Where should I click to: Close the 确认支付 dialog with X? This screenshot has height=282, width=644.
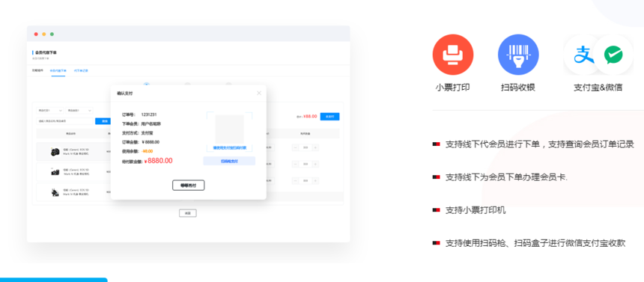(x=259, y=94)
